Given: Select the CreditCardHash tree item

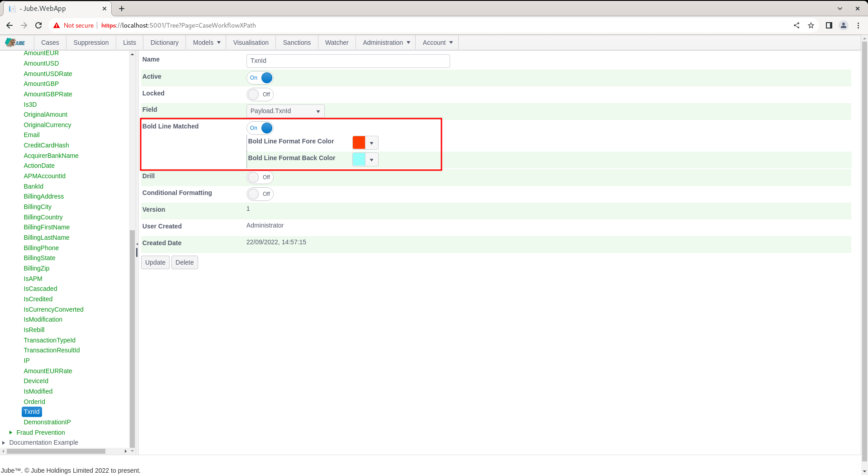Looking at the screenshot, I should [x=46, y=145].
